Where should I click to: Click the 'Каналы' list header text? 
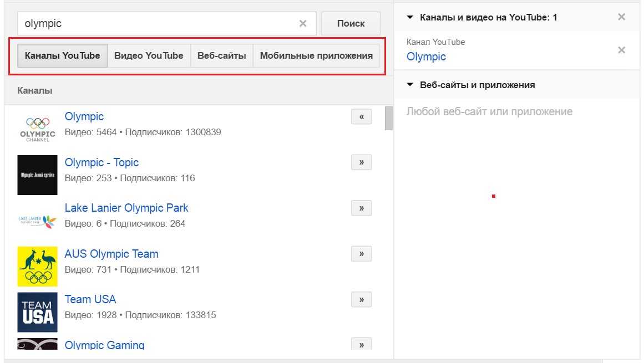click(x=34, y=91)
